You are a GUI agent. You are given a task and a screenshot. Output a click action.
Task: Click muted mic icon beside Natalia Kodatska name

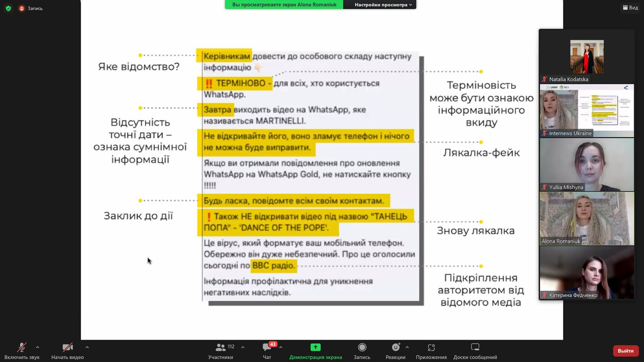[x=545, y=79]
